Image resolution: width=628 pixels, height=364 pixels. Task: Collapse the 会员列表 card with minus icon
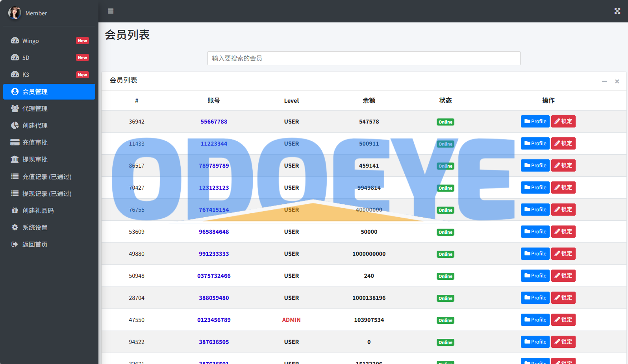[x=604, y=81]
